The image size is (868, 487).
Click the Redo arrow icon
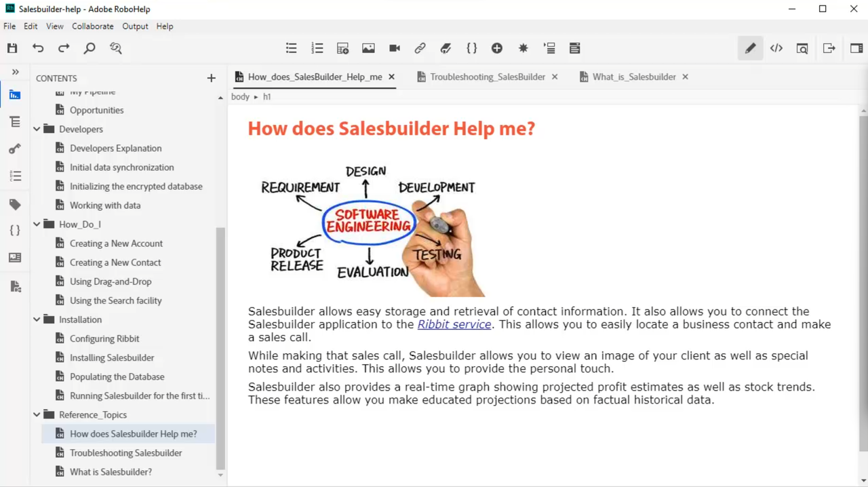64,48
